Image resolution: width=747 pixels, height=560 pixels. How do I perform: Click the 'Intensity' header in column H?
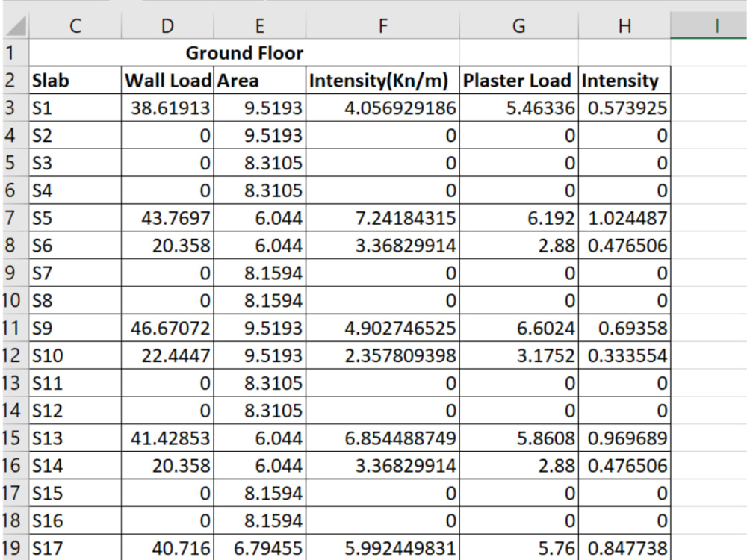click(624, 81)
